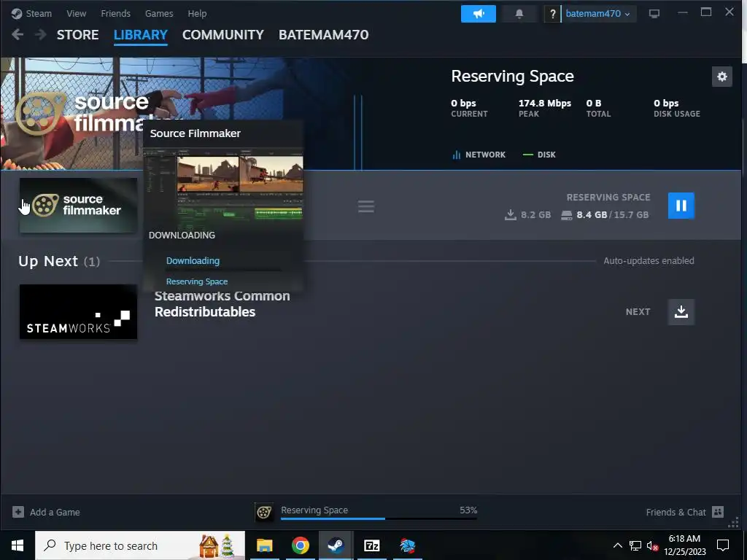The image size is (747, 560).
Task: Click the Add a Game label
Action: click(x=55, y=513)
